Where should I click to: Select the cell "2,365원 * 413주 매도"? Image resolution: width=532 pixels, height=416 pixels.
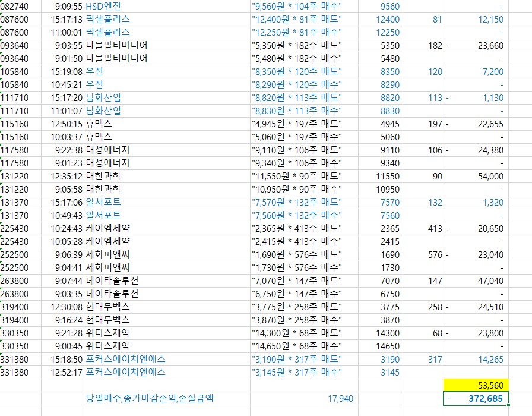[304, 229]
